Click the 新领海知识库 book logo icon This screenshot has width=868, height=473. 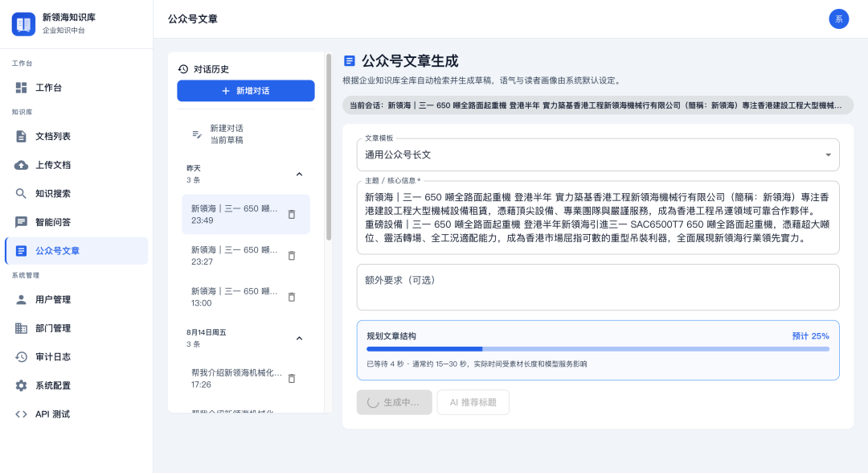click(23, 24)
